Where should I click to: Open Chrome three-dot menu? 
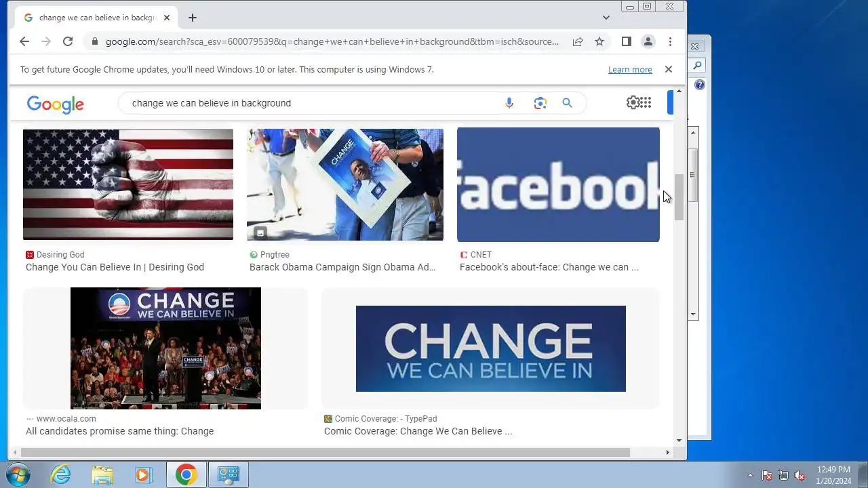(670, 41)
